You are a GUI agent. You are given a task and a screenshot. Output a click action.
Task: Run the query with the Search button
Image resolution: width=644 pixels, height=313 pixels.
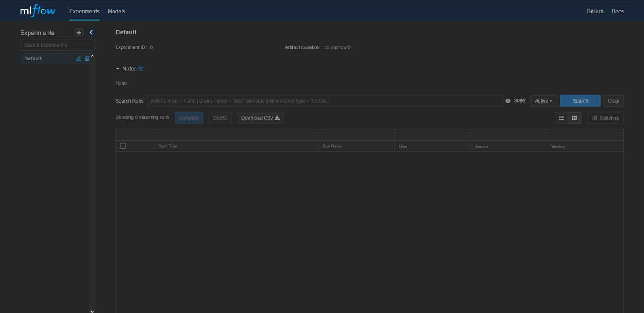coord(580,101)
